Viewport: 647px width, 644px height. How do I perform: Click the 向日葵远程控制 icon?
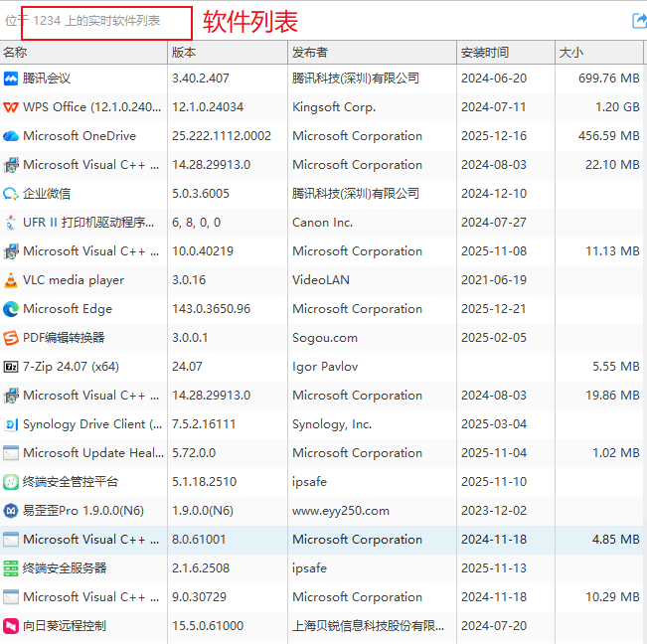point(11,626)
